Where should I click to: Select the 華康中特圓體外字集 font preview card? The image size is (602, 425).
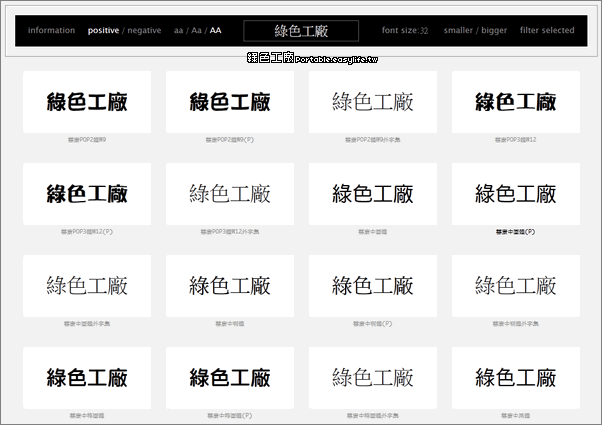[x=373, y=378]
